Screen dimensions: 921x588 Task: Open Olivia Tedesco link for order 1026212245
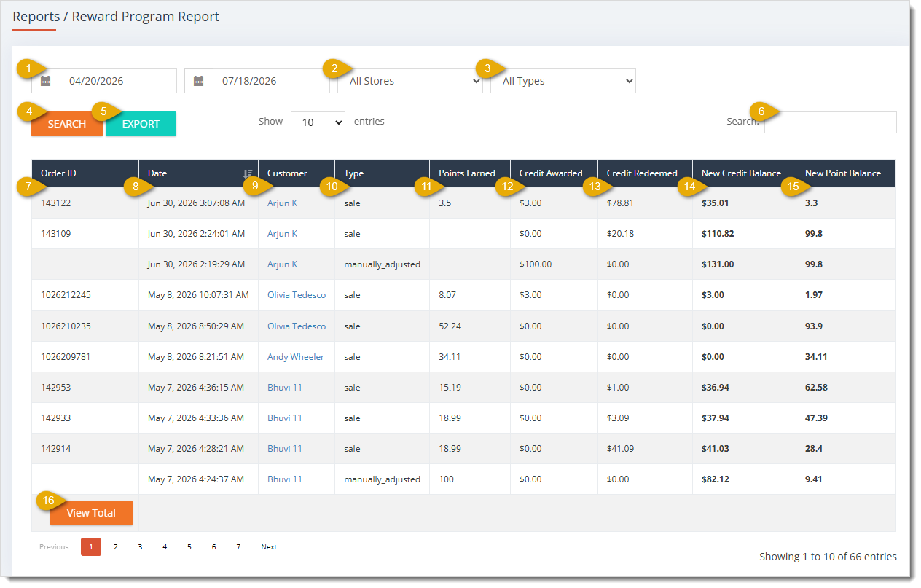pyautogui.click(x=297, y=295)
